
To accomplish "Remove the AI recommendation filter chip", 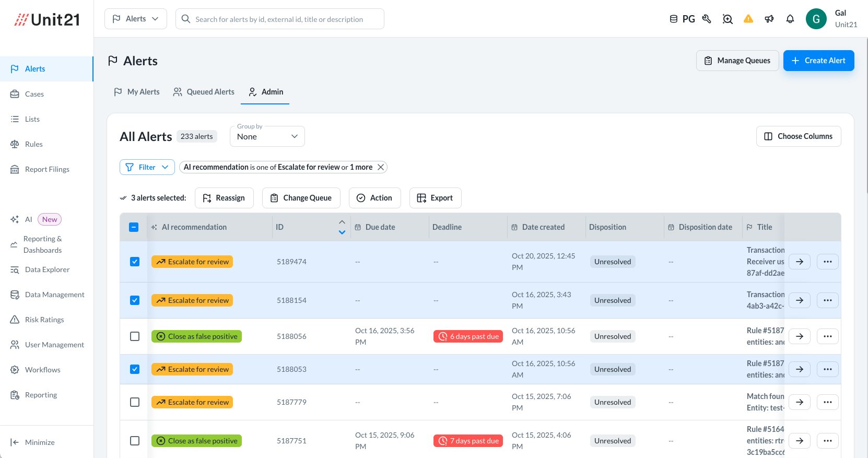I will 381,167.
